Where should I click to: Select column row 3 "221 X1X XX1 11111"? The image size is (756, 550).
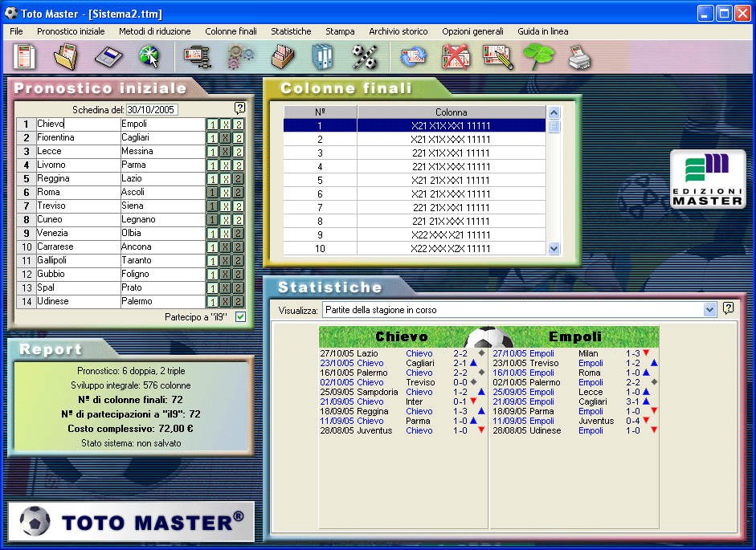[415, 153]
